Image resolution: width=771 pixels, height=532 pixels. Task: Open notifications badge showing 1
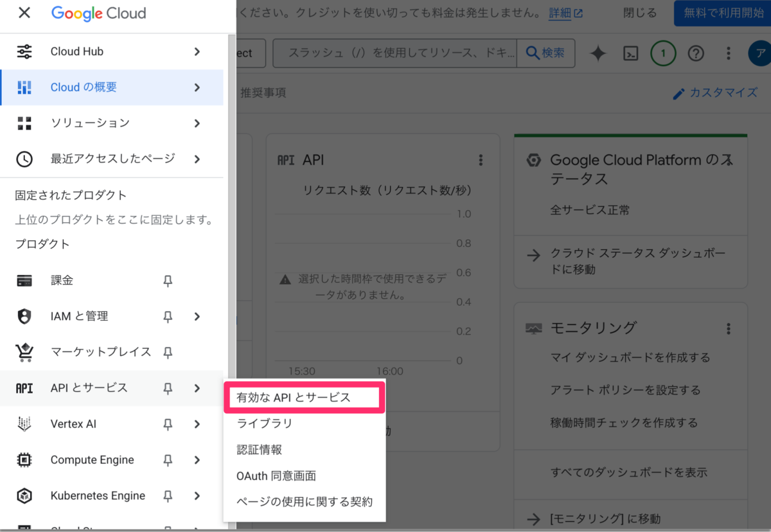(663, 53)
